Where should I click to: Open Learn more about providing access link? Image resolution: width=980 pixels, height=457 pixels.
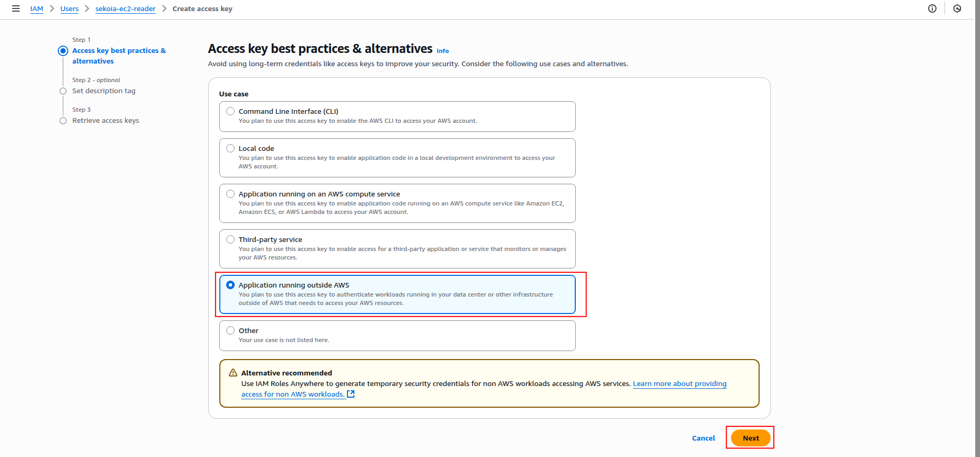679,384
